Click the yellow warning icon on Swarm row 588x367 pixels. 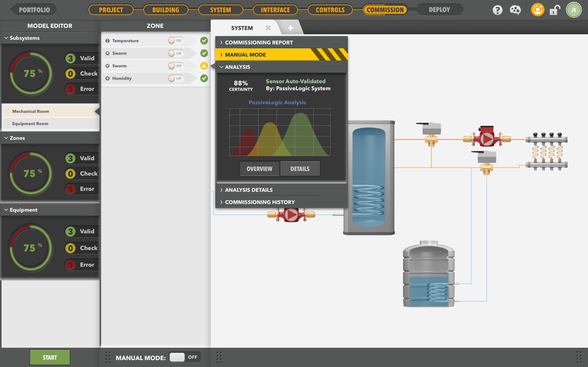(x=204, y=66)
